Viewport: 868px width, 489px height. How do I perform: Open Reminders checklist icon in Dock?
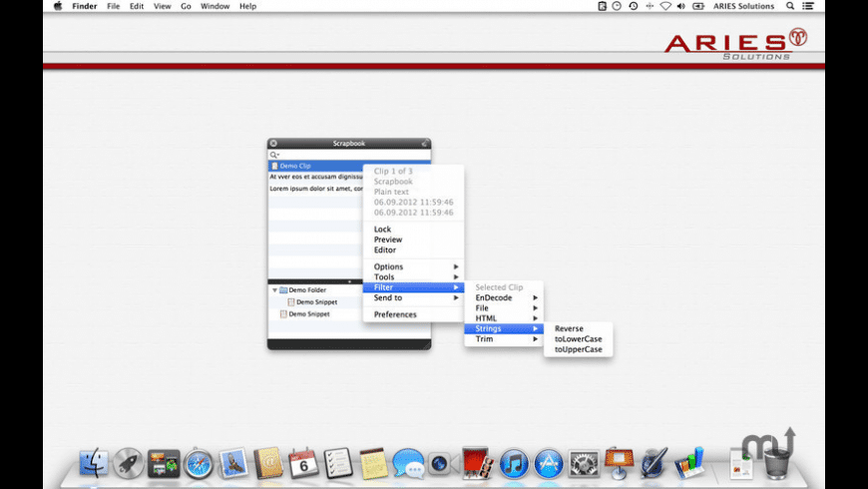tap(338, 462)
